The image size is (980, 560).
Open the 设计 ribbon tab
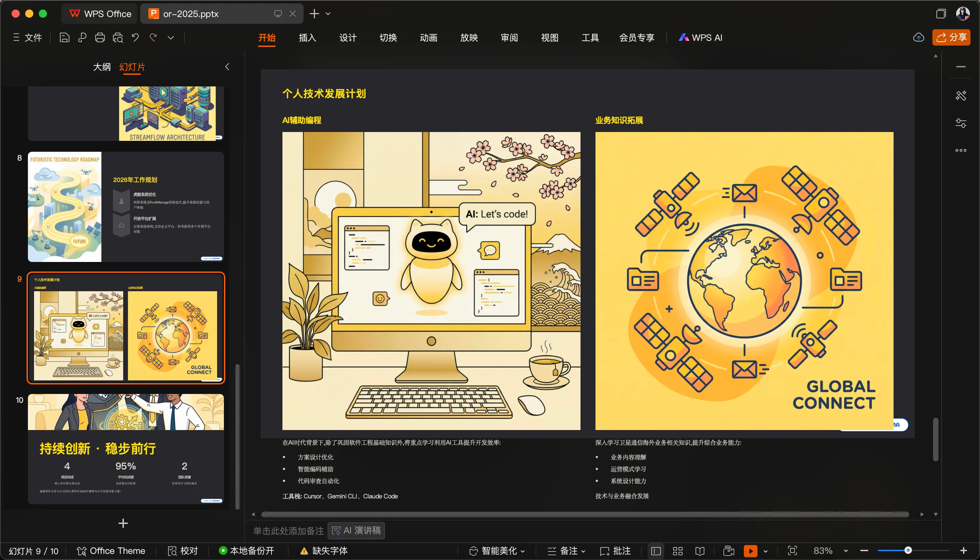pos(348,37)
